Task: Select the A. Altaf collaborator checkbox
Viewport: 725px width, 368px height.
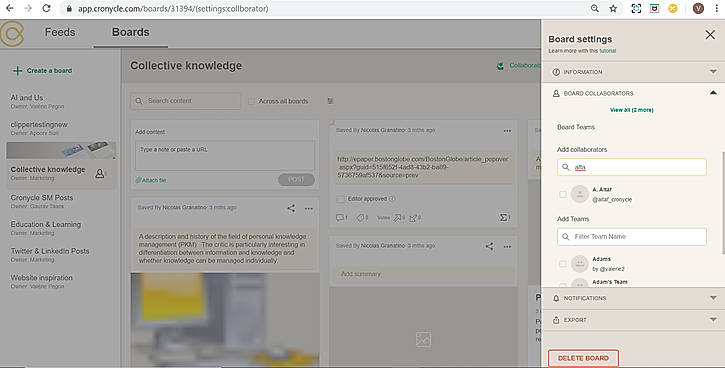Action: coord(562,194)
